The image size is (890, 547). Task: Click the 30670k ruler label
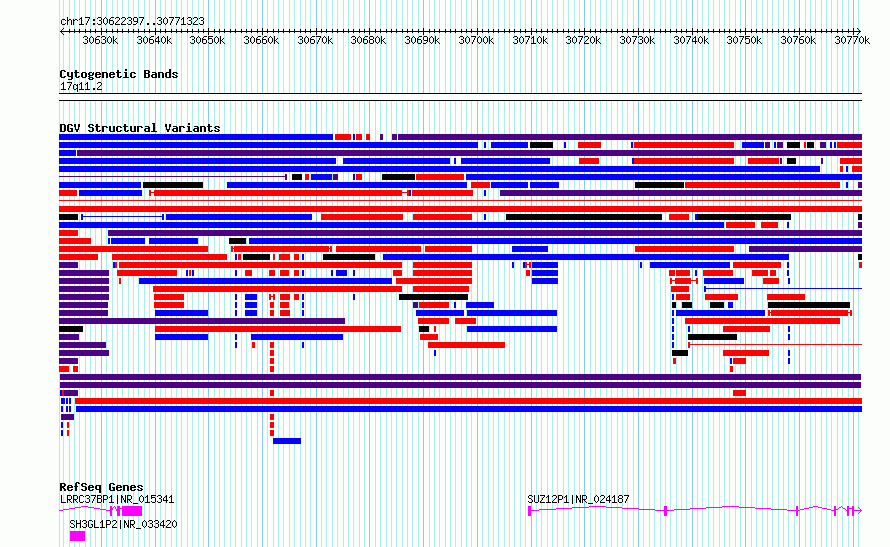(x=315, y=40)
